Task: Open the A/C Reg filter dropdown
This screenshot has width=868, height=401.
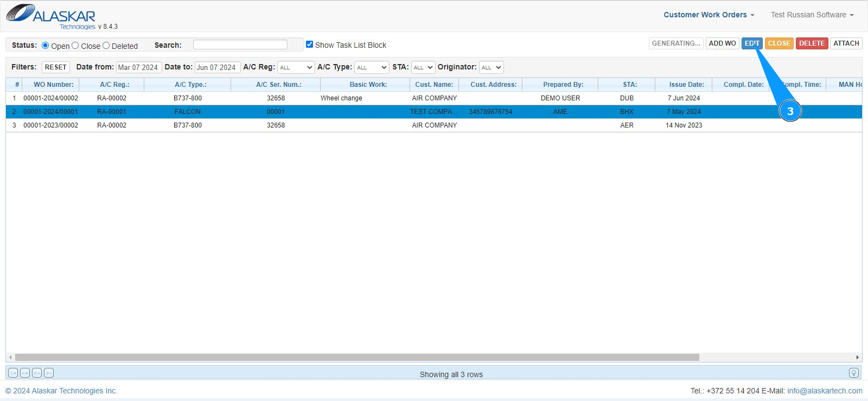Action: tap(296, 67)
